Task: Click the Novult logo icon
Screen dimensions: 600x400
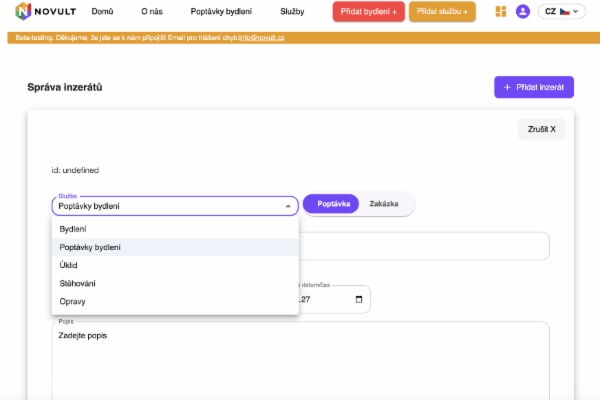Action: [x=24, y=12]
